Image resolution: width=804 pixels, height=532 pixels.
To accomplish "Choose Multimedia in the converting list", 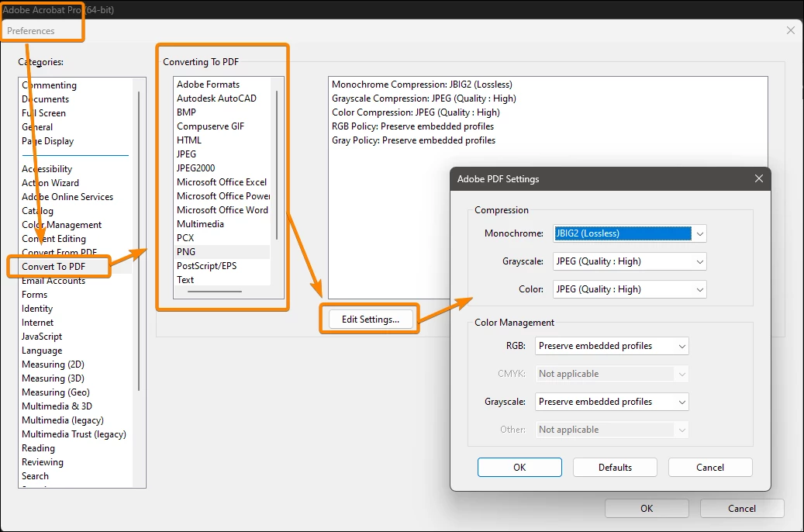I will point(200,223).
